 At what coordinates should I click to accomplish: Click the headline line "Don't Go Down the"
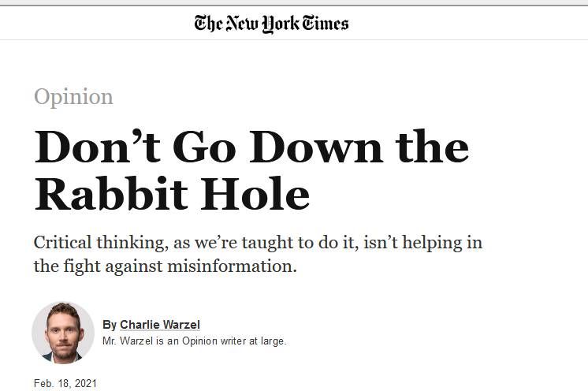pyautogui.click(x=251, y=147)
